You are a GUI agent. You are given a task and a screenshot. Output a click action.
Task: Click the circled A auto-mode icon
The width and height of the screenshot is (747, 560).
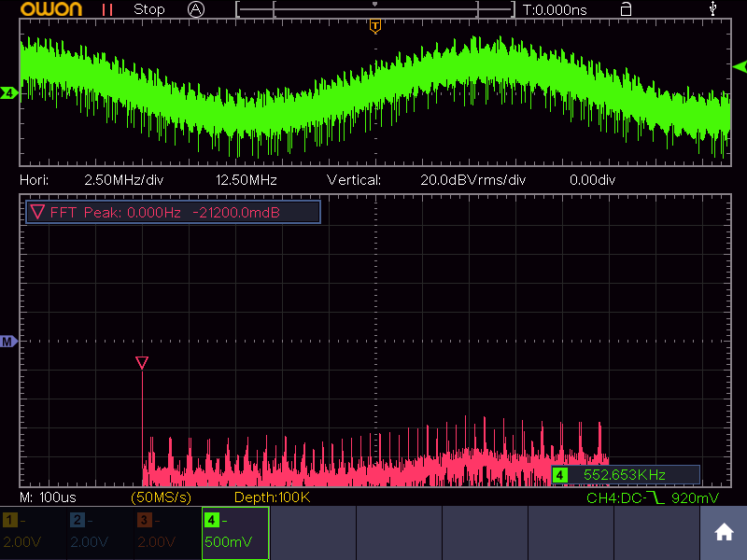click(x=196, y=9)
